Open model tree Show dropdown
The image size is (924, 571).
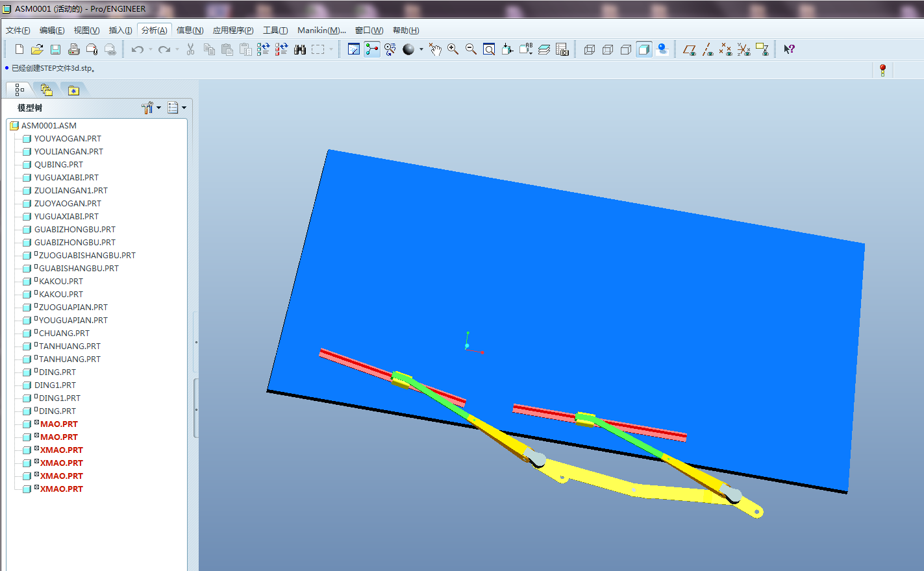(177, 108)
